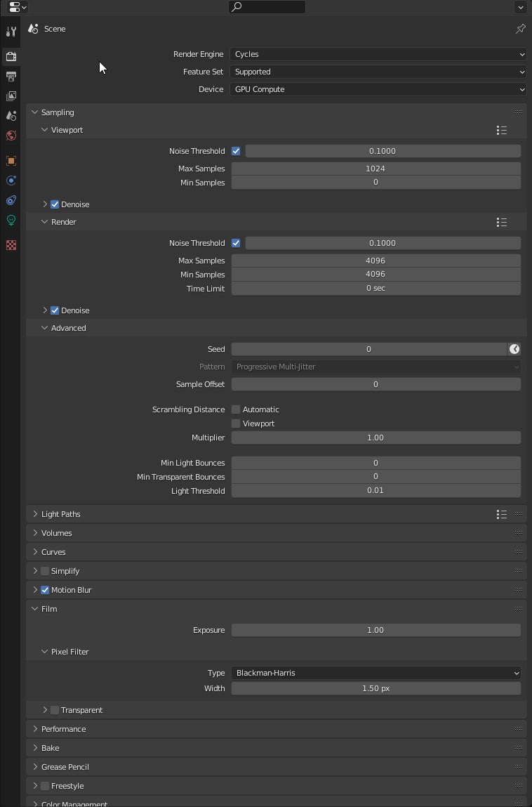Expand the Performance panel
The height and width of the screenshot is (807, 532).
(x=35, y=729)
